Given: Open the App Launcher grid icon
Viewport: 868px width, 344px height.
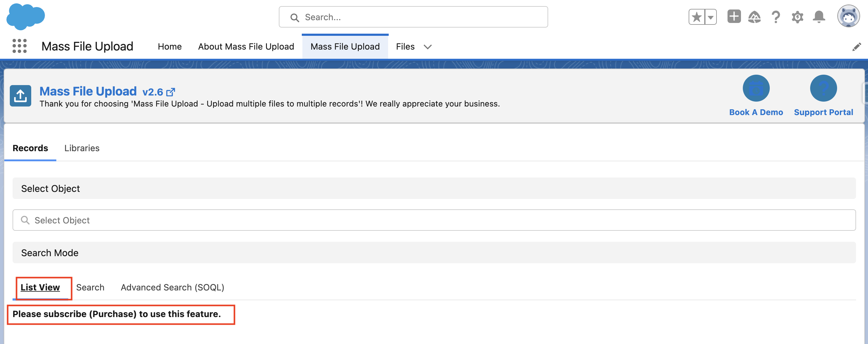Looking at the screenshot, I should point(20,46).
